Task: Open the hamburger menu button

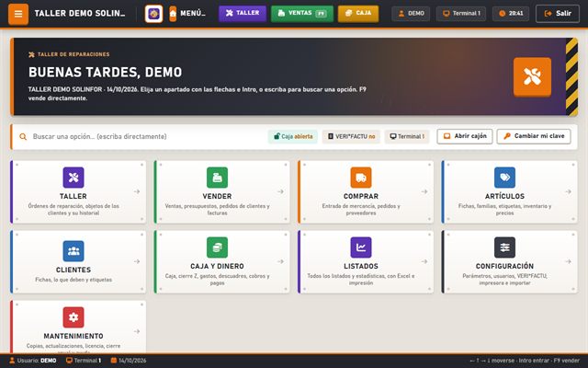Action: [x=18, y=14]
